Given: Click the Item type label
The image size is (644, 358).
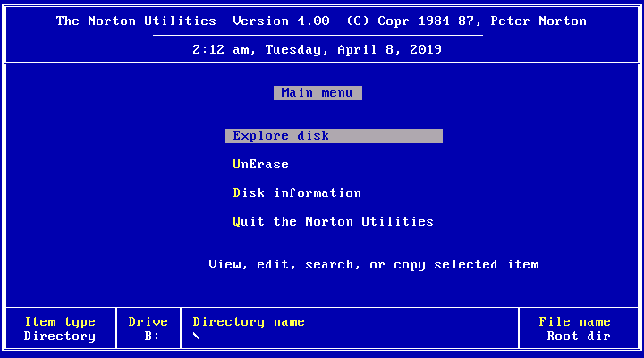Looking at the screenshot, I should point(60,322).
